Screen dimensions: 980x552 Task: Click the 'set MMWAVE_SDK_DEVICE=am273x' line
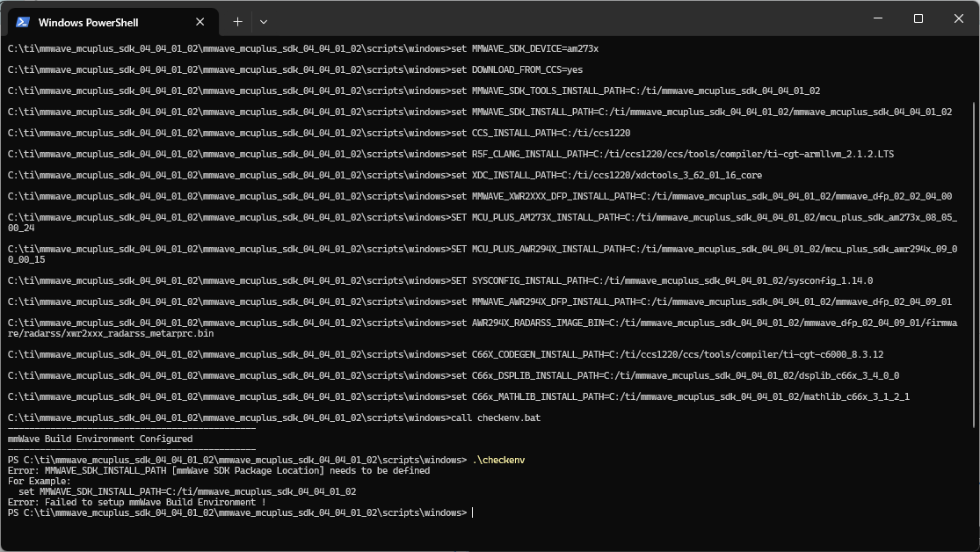point(523,48)
